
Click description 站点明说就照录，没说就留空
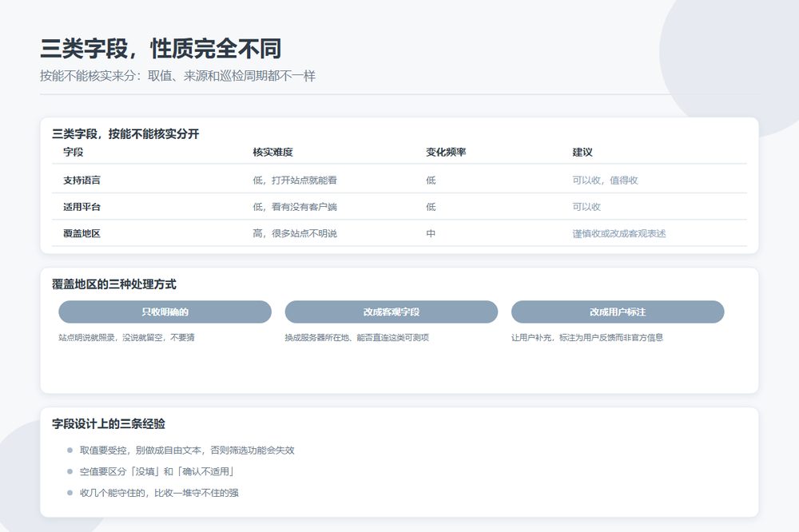pos(126,337)
